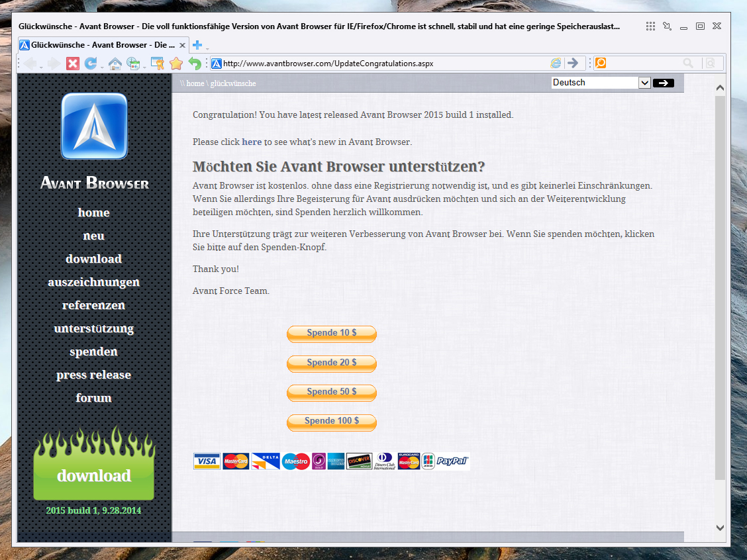Screen dimensions: 747x560
Task: Open Favorites star icon
Action: point(176,64)
